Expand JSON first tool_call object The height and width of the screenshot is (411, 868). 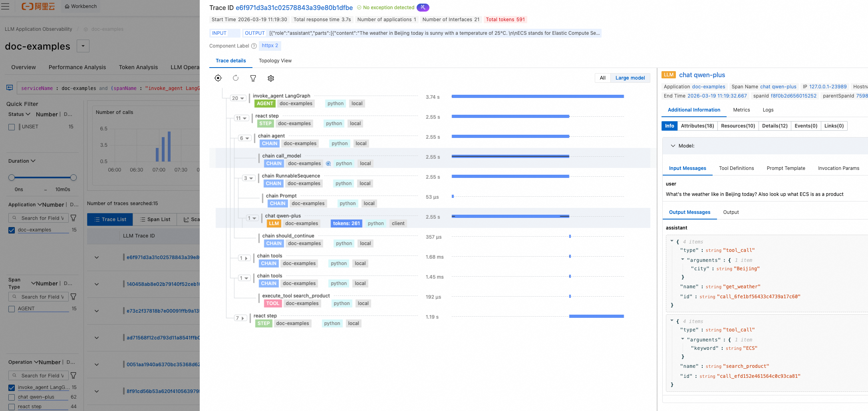pyautogui.click(x=672, y=241)
